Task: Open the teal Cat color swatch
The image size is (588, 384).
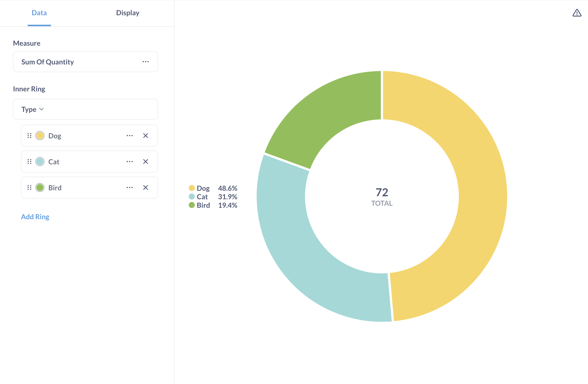Action: point(40,162)
